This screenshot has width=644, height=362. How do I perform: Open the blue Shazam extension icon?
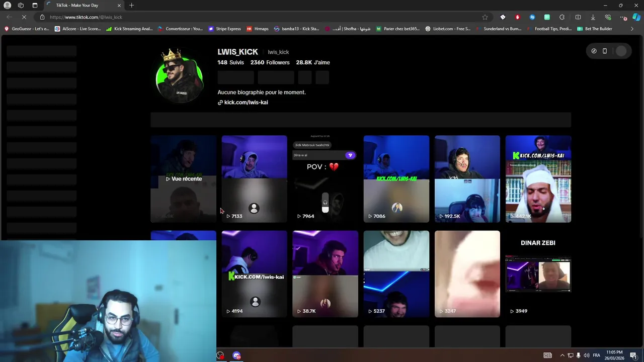532,17
